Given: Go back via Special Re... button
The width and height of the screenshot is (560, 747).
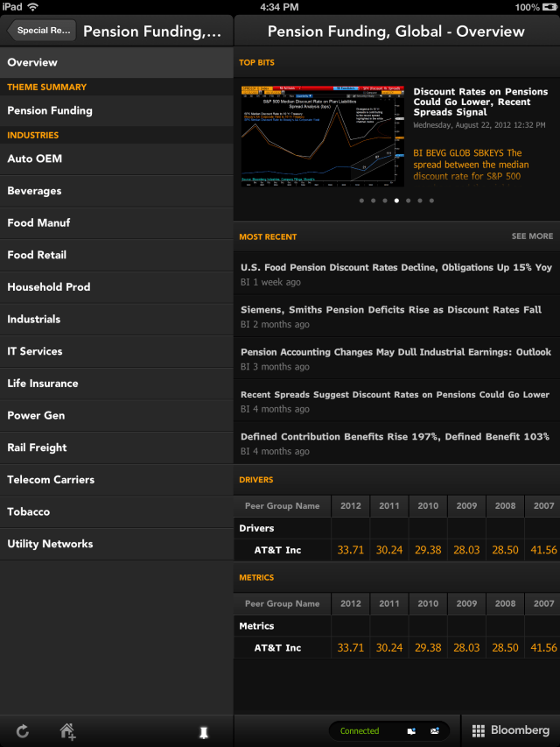Looking at the screenshot, I should 41,31.
